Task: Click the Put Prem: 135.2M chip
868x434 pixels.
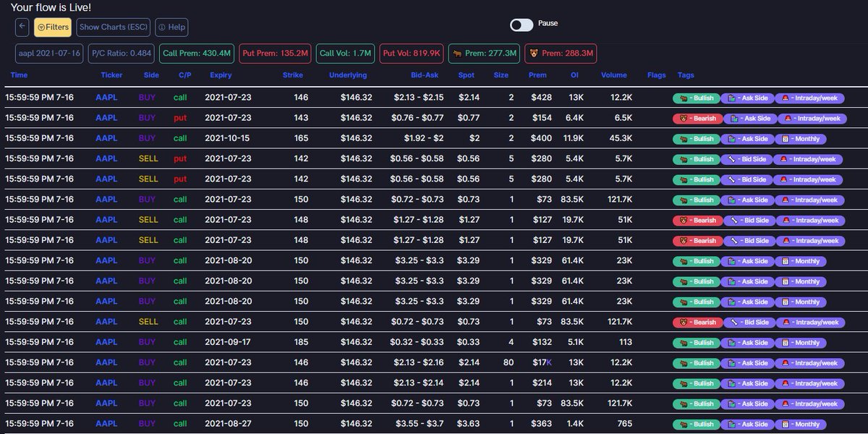Action: coord(276,53)
